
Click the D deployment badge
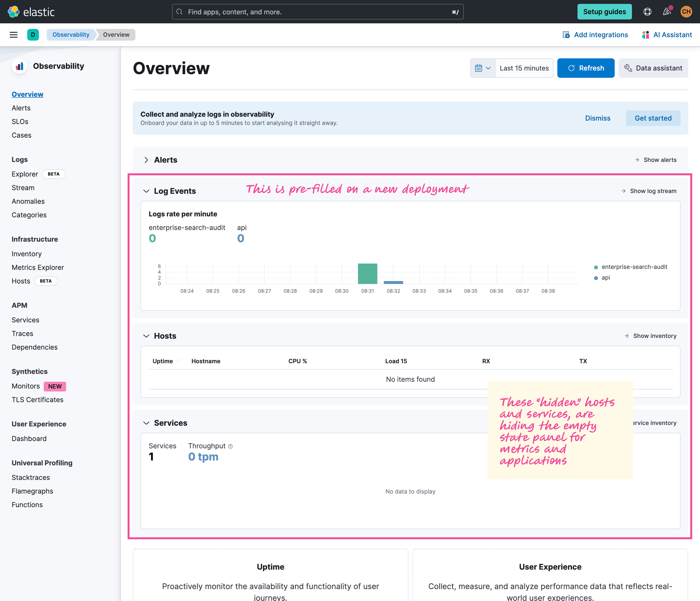33,35
